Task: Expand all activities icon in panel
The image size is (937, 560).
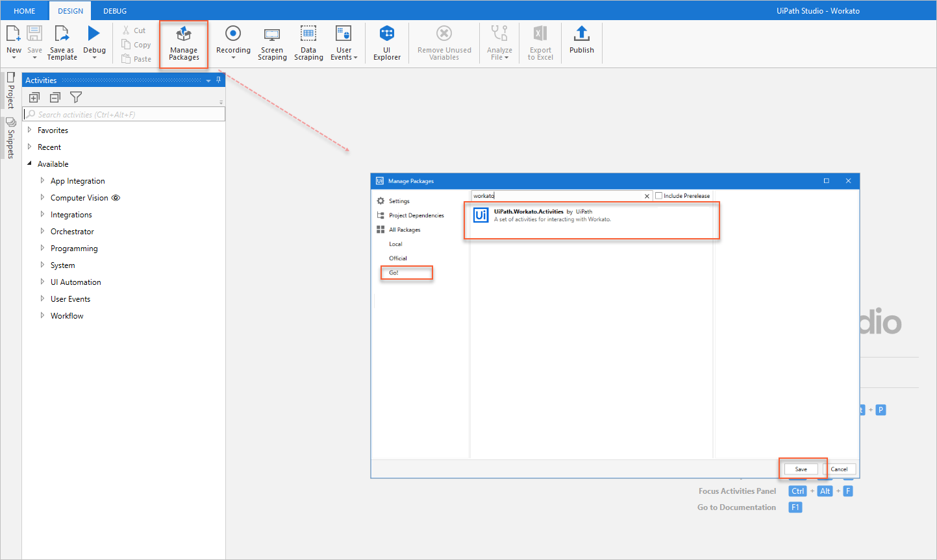Action: click(34, 97)
